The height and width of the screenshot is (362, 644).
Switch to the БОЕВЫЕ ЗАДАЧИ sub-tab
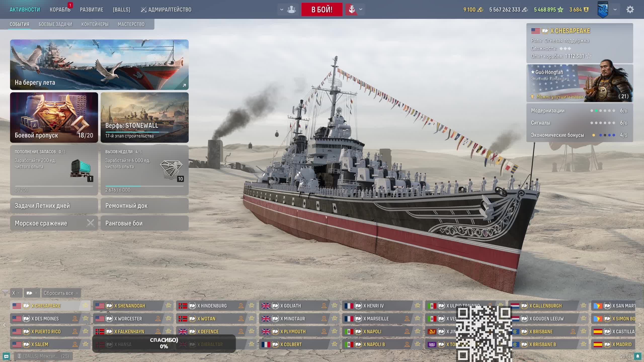pos(55,24)
